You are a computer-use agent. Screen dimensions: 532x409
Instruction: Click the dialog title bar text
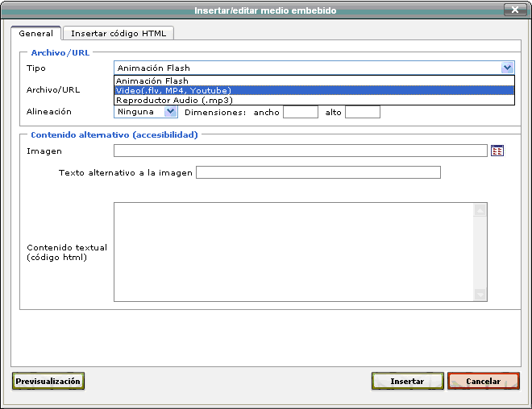[265, 10]
